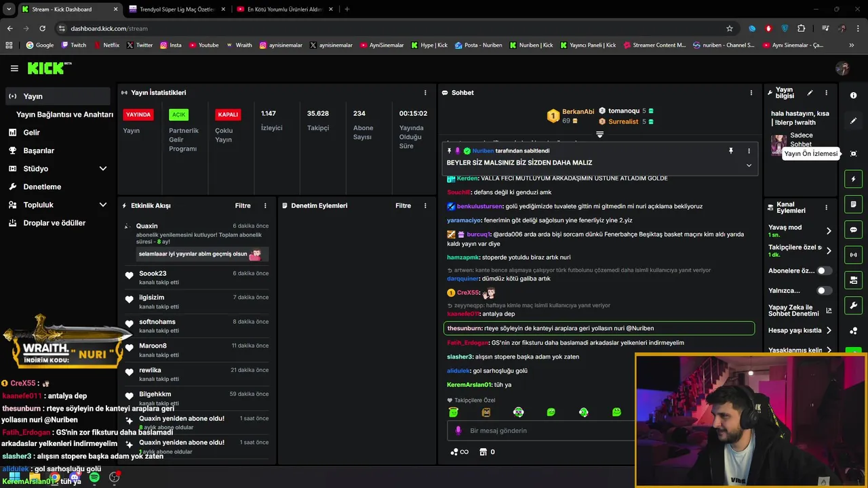Screen dimensions: 868x488
Task: Expand the Stüdyo sidebar section
Action: 103,169
